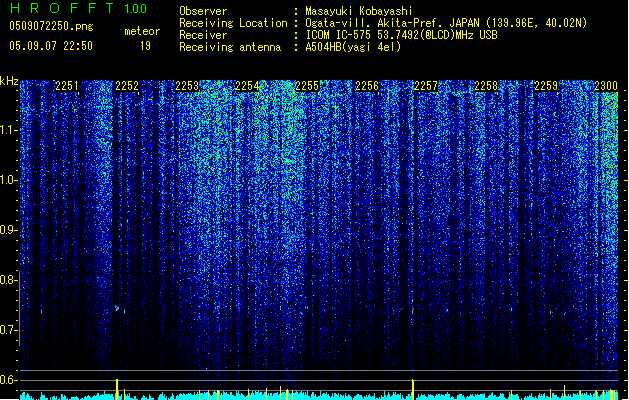Viewport: 629px width, 400px height.
Task: Select observer name Masayuki Kobayashi
Action: pos(359,11)
